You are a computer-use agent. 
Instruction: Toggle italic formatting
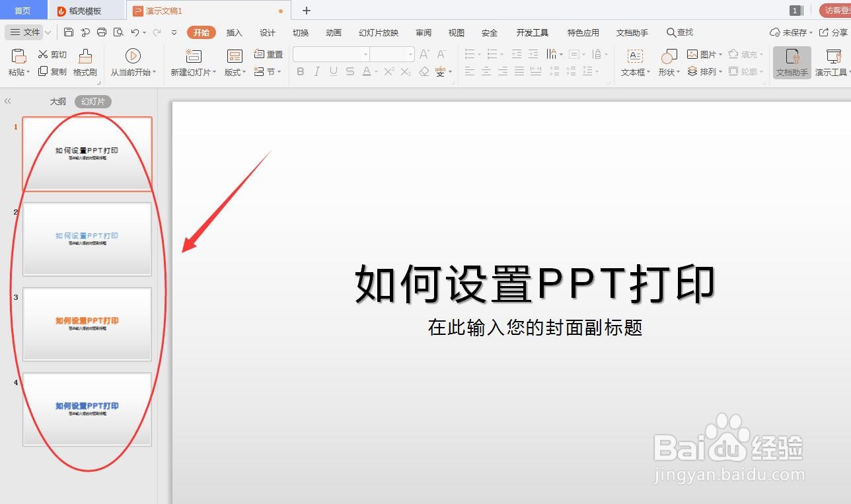tap(317, 71)
